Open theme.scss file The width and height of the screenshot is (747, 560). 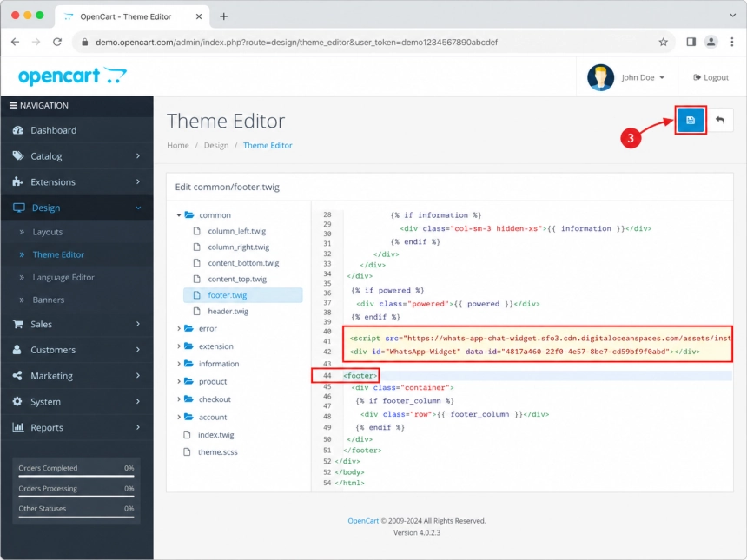217,451
